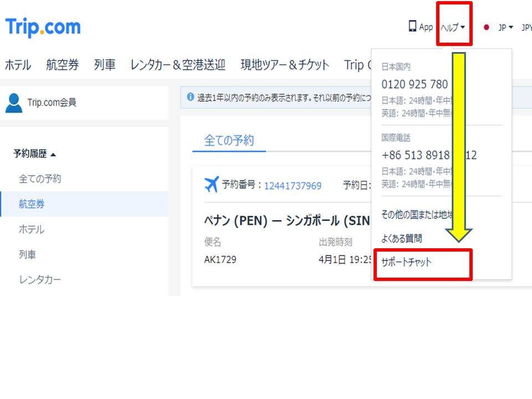Screen dimensions: 532x399
Task: Select 全ての予約 in the sidebar
Action: (x=40, y=178)
